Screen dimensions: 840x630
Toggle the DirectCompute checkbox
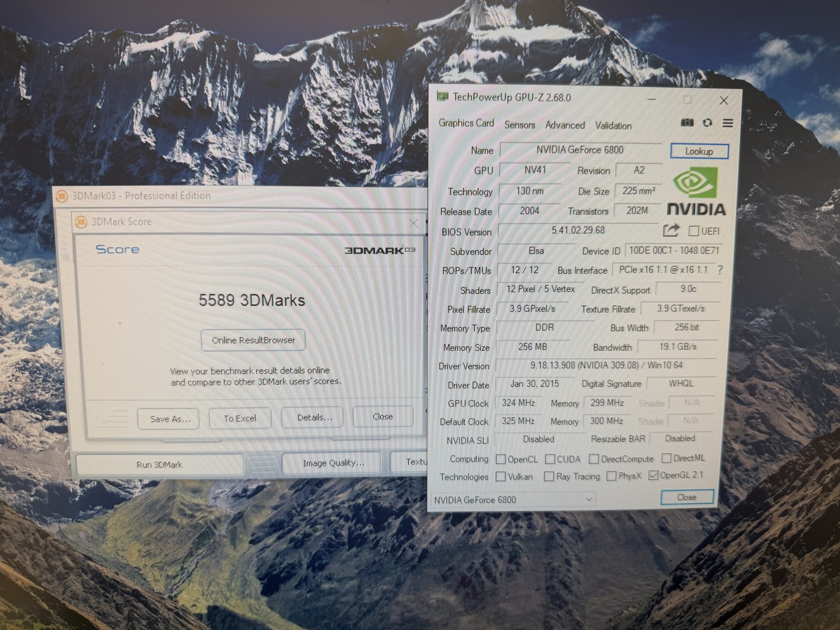pos(594,459)
